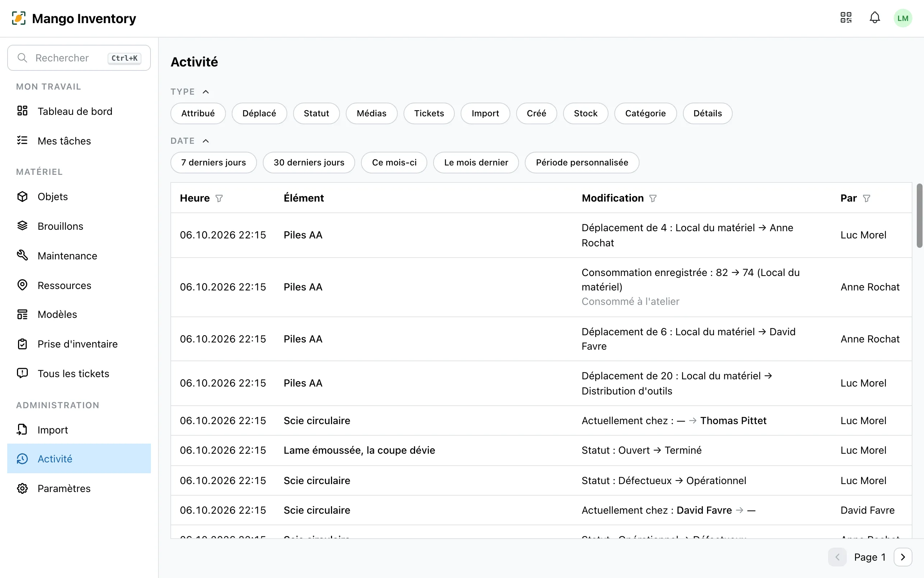Filter the Heure column

click(x=219, y=198)
